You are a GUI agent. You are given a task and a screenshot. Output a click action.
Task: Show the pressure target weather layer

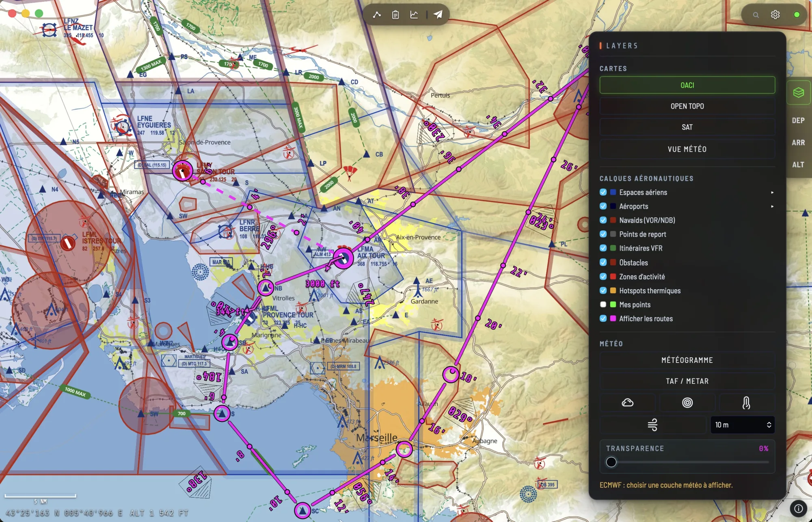(x=687, y=403)
